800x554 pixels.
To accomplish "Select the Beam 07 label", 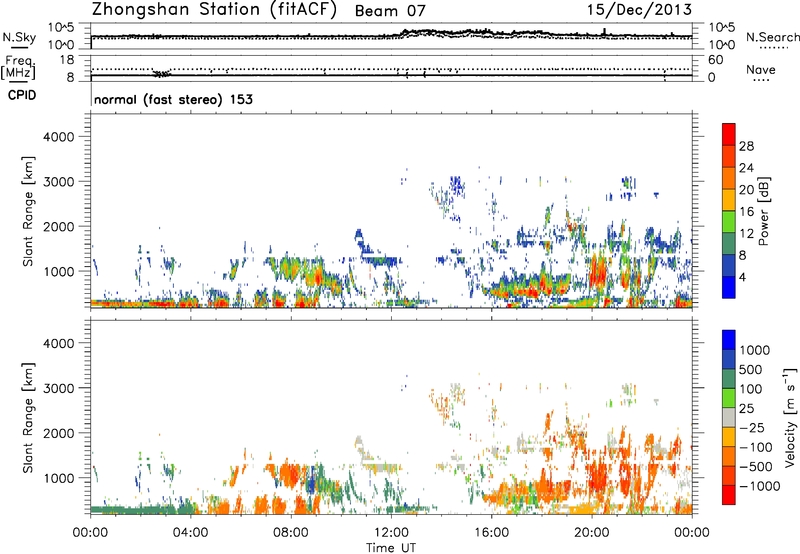I will click(390, 11).
